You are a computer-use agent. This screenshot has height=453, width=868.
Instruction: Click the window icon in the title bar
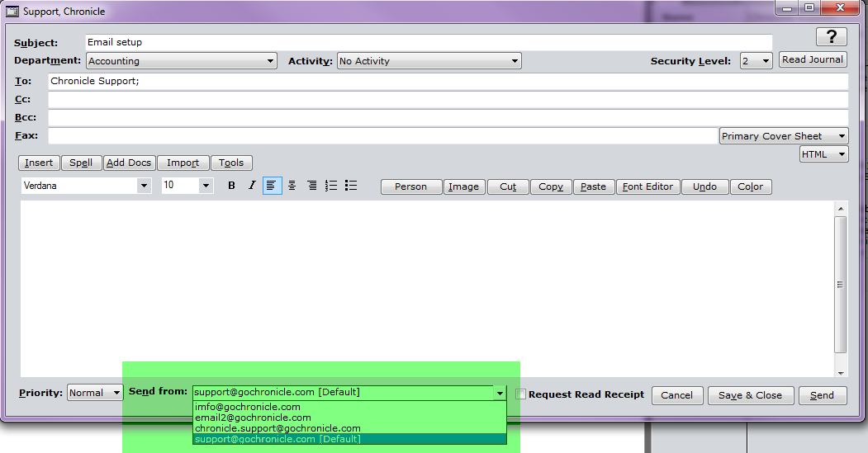[12, 11]
